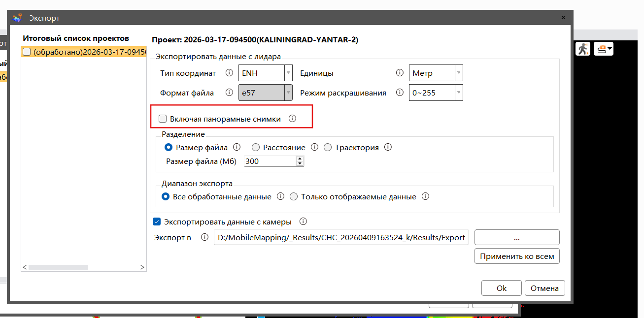Open the Формат файла e57 dropdown
Viewport: 644px width, 318px height.
pos(266,92)
